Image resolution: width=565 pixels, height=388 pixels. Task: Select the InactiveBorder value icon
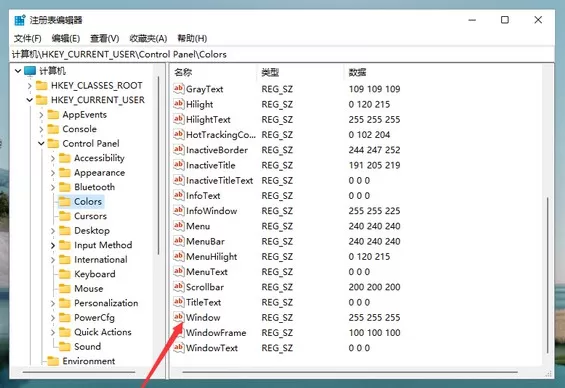tap(178, 150)
